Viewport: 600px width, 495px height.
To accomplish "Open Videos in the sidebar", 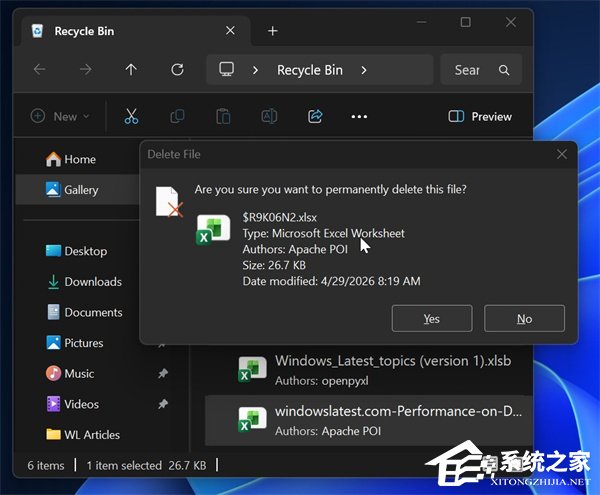I will [x=72, y=404].
